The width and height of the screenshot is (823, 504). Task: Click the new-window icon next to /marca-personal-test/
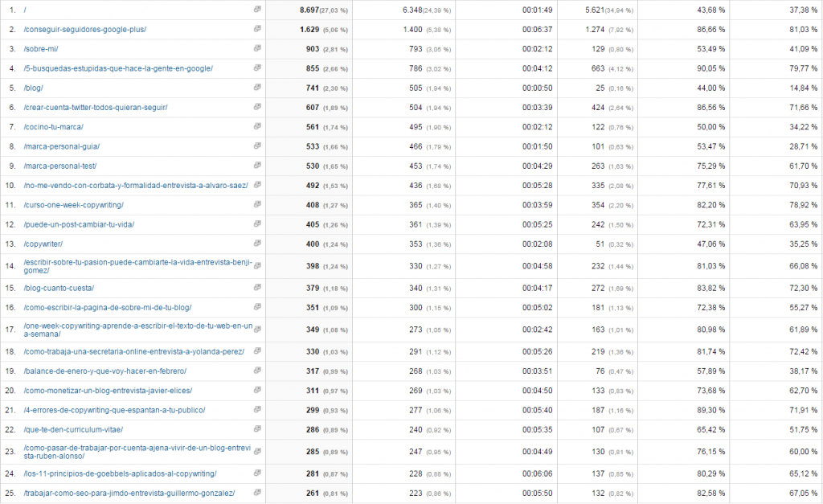click(x=257, y=166)
